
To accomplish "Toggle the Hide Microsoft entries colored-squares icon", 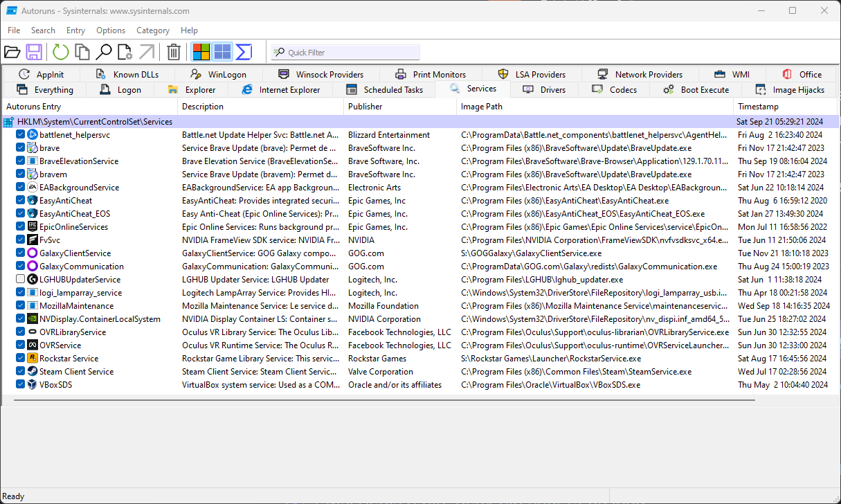I will [201, 52].
